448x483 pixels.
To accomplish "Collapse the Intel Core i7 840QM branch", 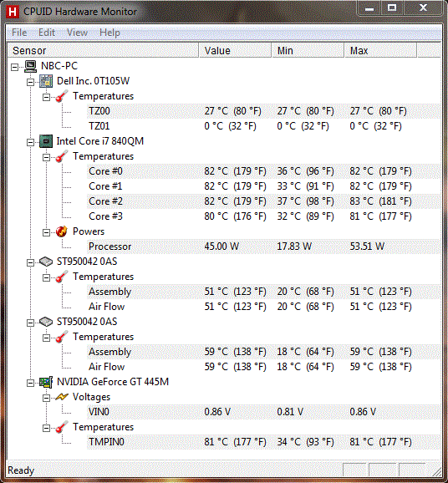I will [30, 142].
